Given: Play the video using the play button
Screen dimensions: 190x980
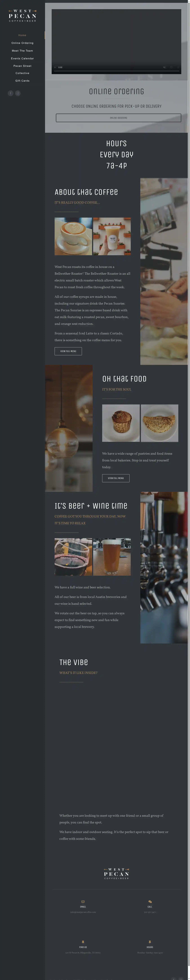Looking at the screenshot, I should 55,67.
